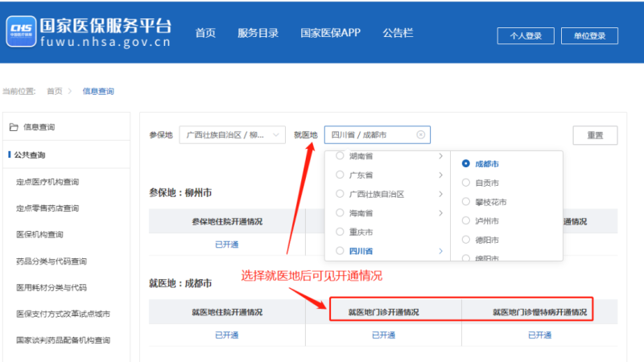Expand the 广东省 city list chevron

[x=440, y=175]
